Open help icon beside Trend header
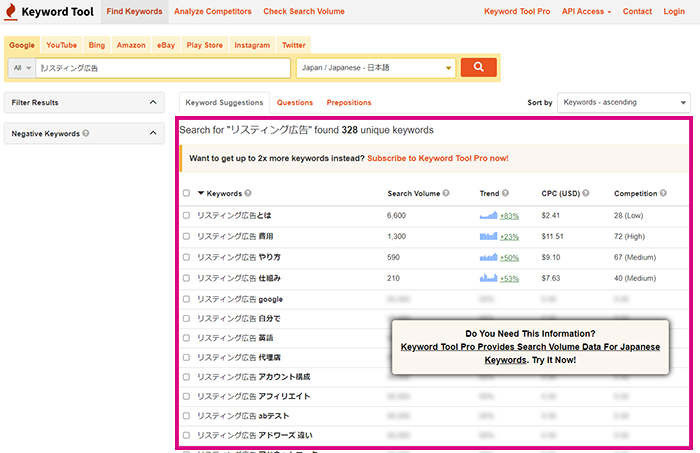This screenshot has width=700, height=453. 505,193
